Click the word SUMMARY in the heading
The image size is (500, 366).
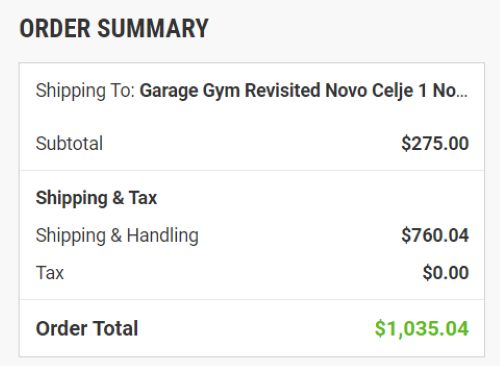pos(153,28)
